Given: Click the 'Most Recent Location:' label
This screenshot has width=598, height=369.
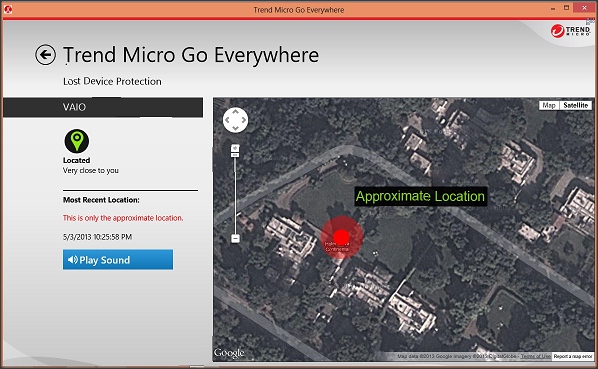Looking at the screenshot, I should click(101, 200).
